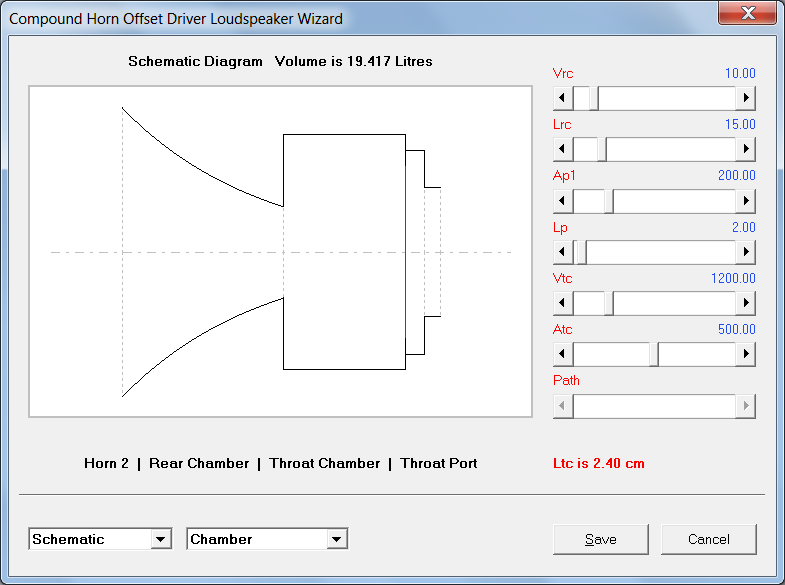
Task: Click the right arrow of the Vtc slider
Action: (745, 303)
